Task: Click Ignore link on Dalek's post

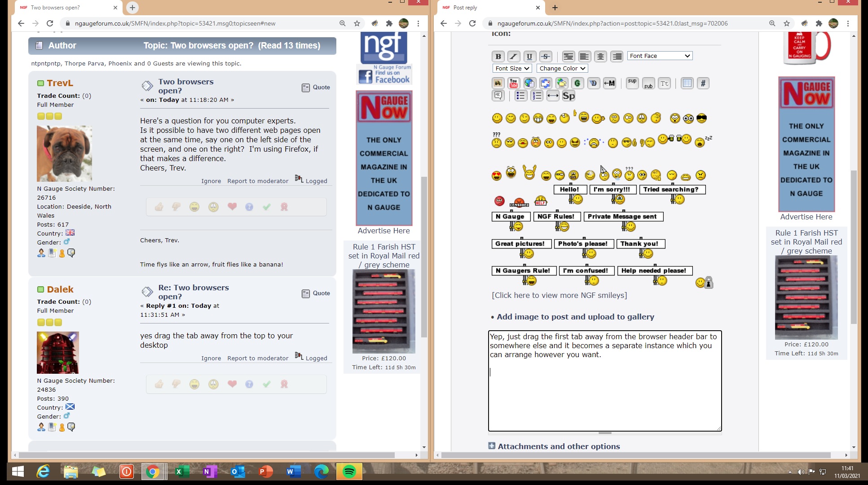Action: (x=211, y=358)
